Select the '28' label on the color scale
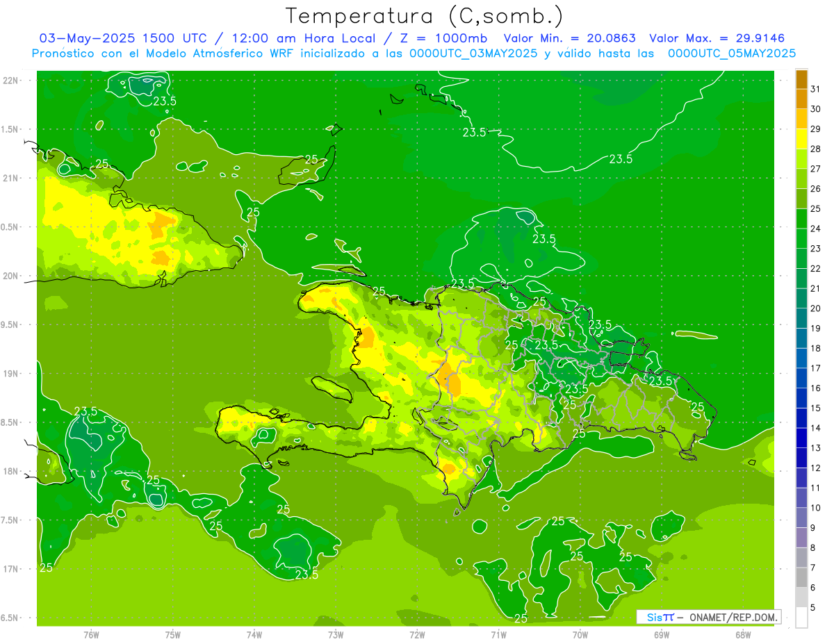834x644 pixels. pos(816,149)
